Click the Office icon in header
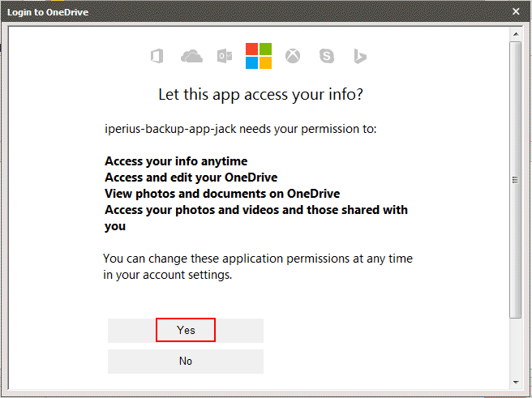Image resolution: width=532 pixels, height=398 pixels. 157,56
